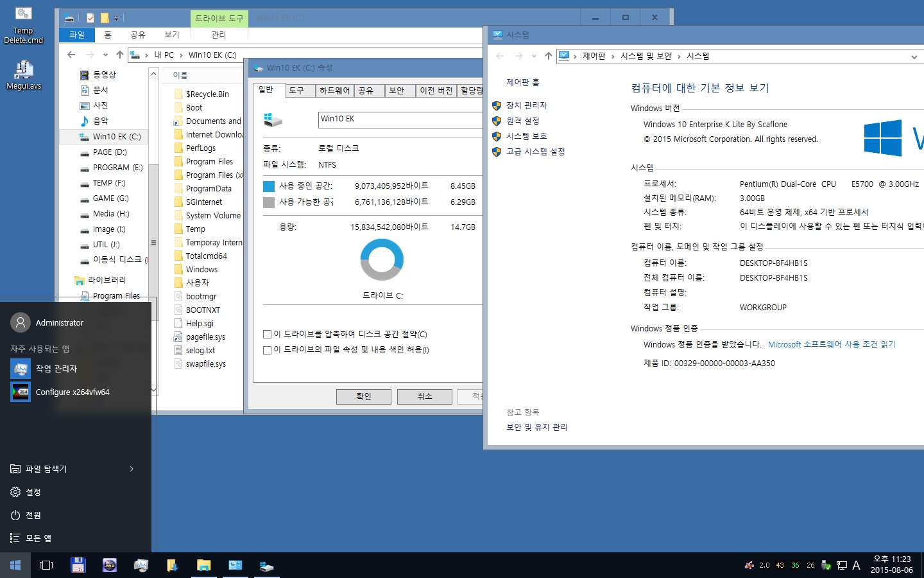Click the drive properties taskbar icon
This screenshot has width=924, height=578.
pyautogui.click(x=267, y=565)
